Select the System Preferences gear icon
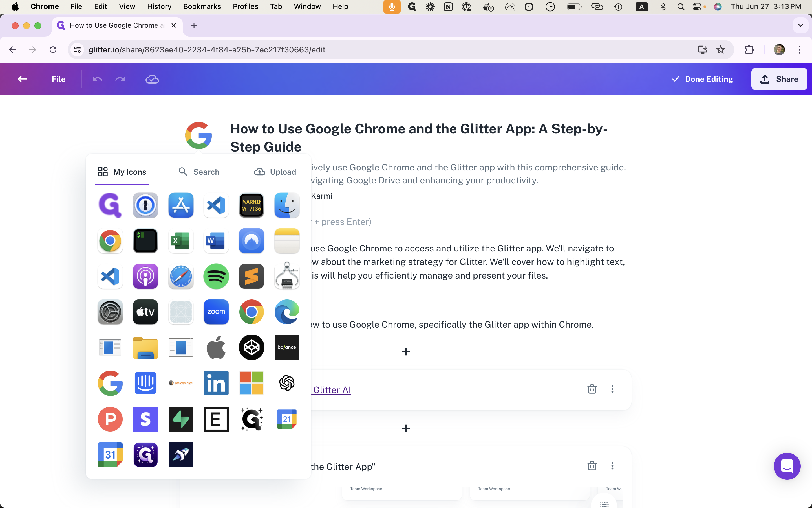The width and height of the screenshot is (812, 508). [x=110, y=312]
